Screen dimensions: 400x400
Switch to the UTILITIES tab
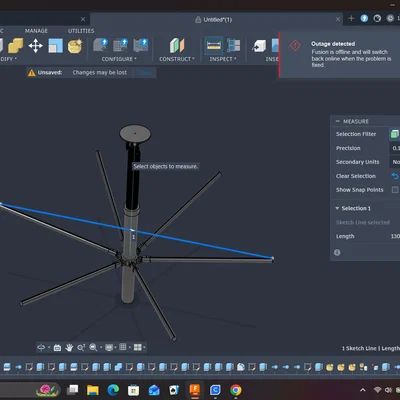coord(81,31)
